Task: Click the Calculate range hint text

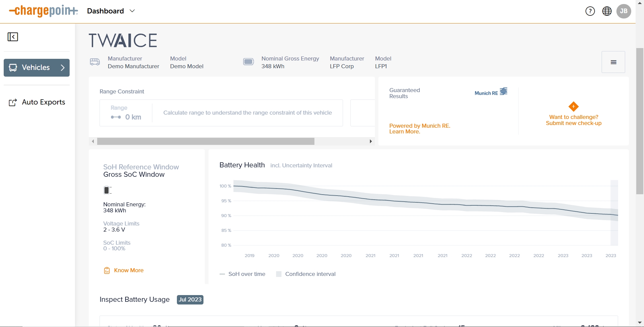Action: coord(248,113)
